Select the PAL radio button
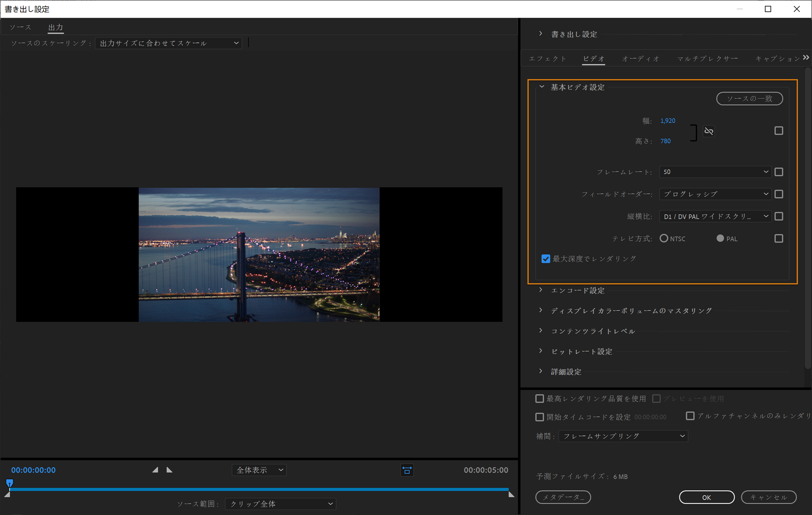The height and width of the screenshot is (515, 812). (x=720, y=238)
